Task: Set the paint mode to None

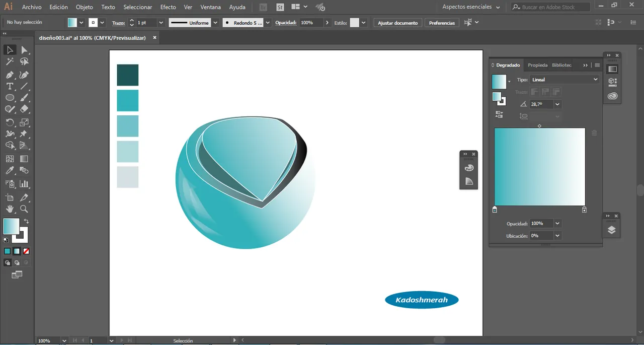Action: [26, 251]
